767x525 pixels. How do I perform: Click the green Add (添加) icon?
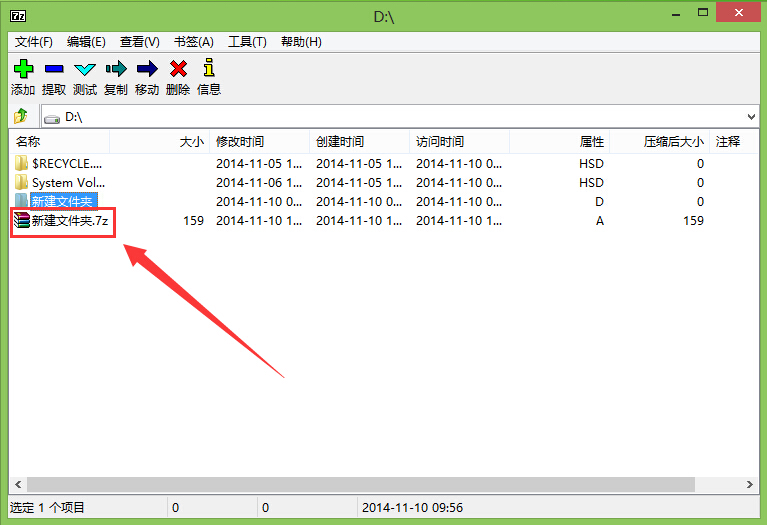pyautogui.click(x=23, y=68)
